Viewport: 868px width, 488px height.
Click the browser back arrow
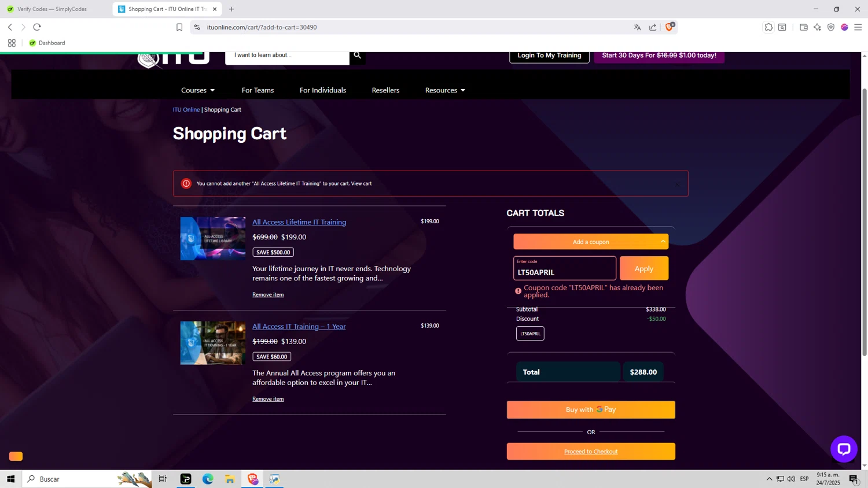[10, 27]
